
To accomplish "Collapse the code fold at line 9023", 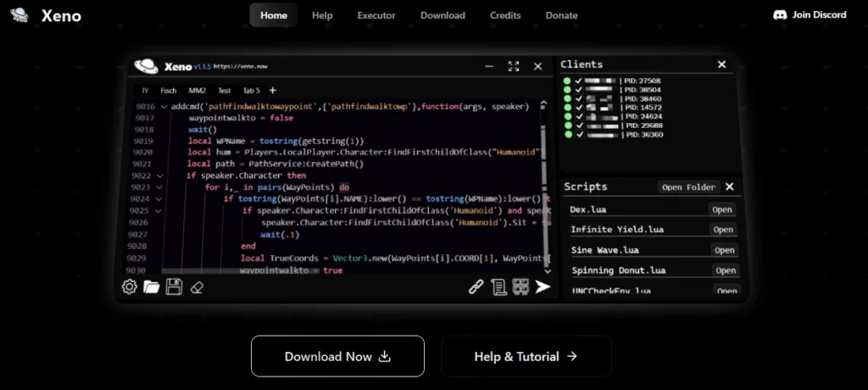I will point(160,187).
